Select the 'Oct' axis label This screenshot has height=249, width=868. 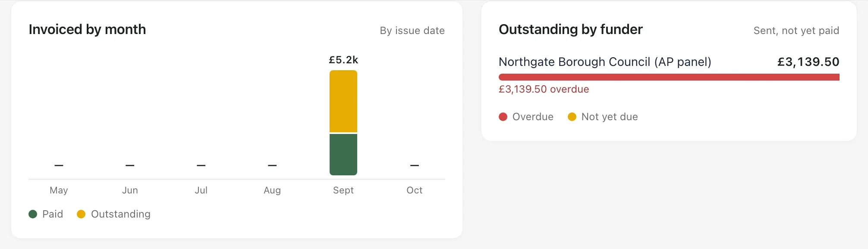pos(415,190)
